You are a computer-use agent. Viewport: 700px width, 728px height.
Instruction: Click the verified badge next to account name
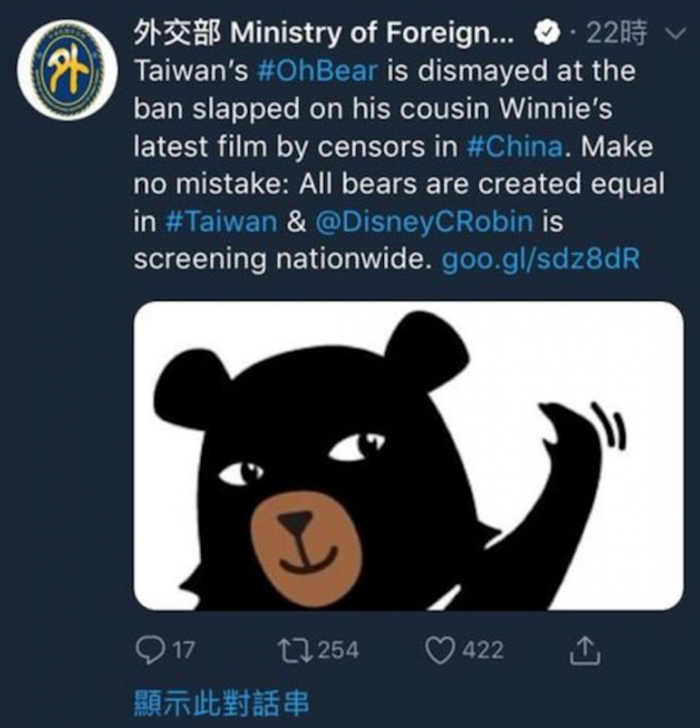[548, 33]
